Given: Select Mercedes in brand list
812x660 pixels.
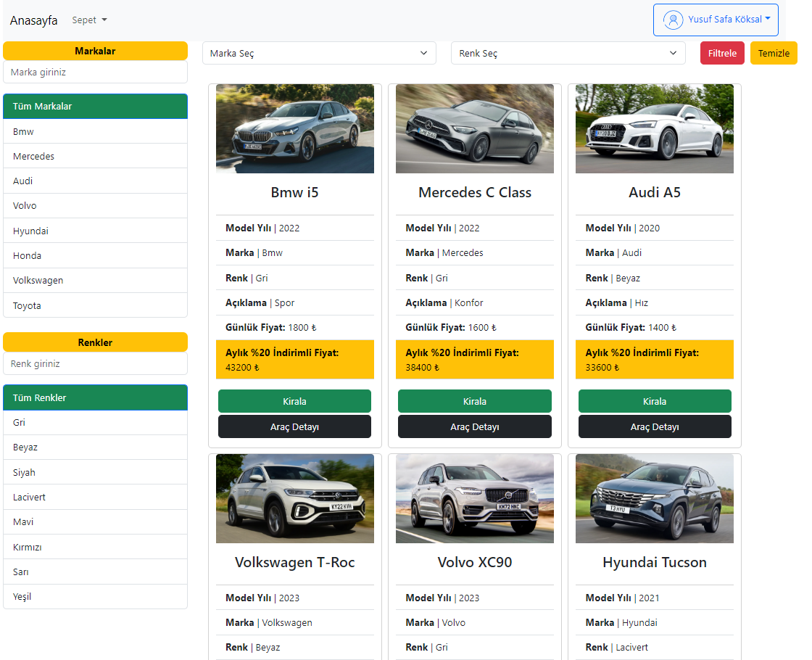Looking at the screenshot, I should pos(95,156).
